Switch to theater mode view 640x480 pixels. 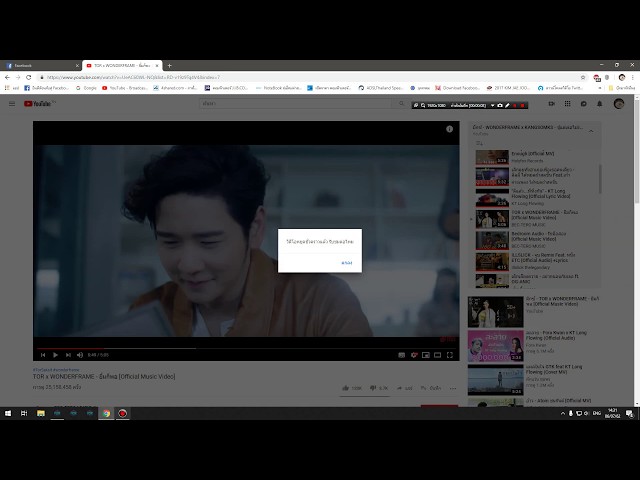tap(438, 355)
